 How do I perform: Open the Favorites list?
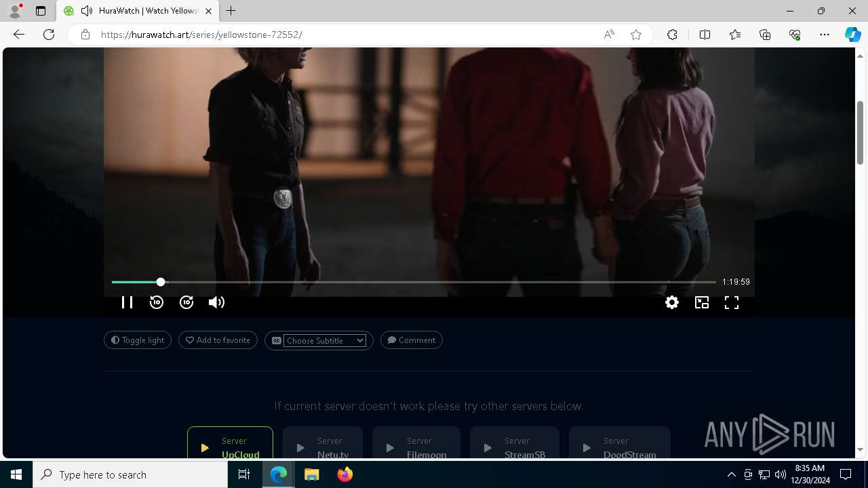735,35
